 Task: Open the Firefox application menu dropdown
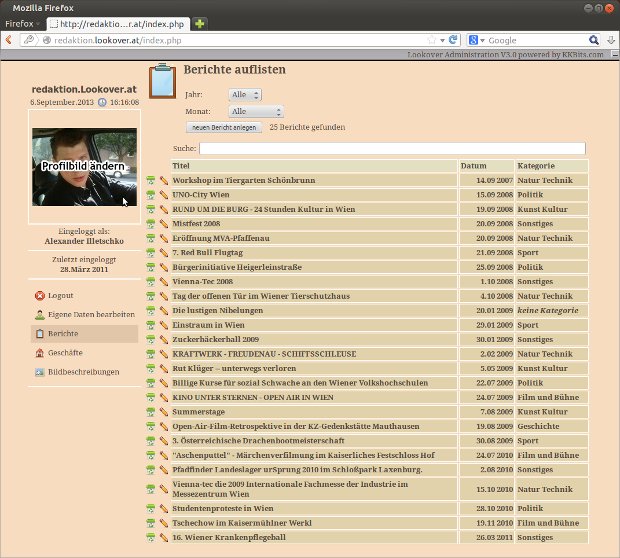(x=22, y=24)
